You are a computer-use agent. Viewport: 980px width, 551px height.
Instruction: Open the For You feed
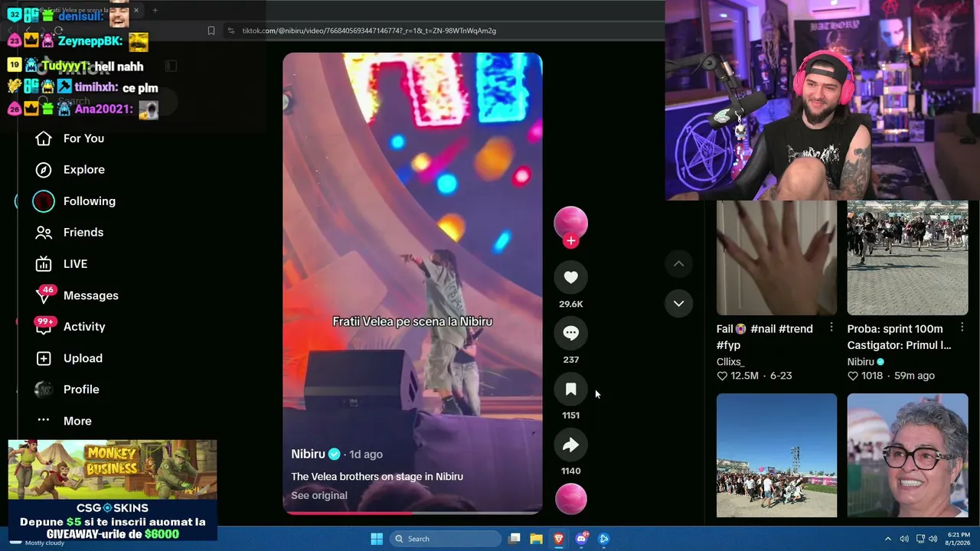click(83, 139)
